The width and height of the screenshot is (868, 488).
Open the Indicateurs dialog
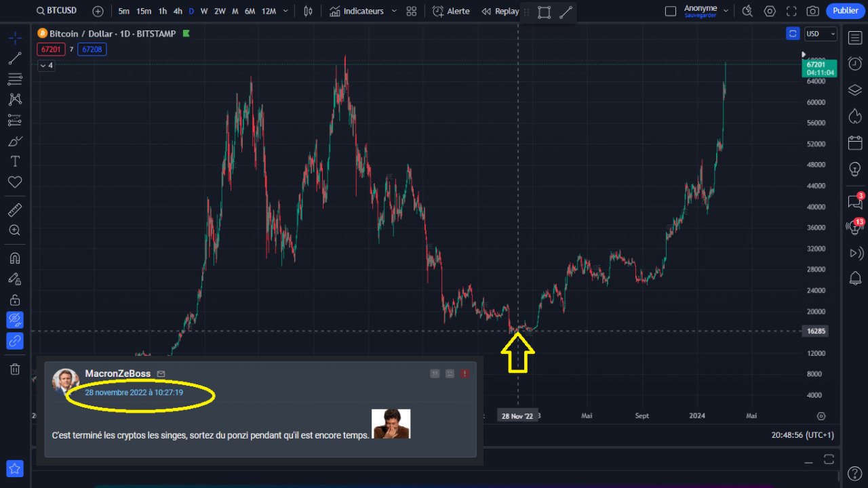(356, 11)
